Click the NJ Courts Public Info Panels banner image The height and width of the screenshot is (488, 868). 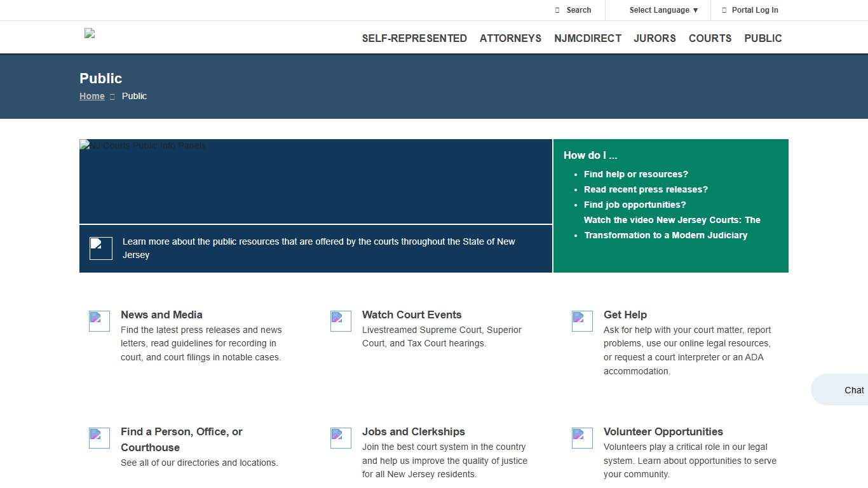coord(315,181)
